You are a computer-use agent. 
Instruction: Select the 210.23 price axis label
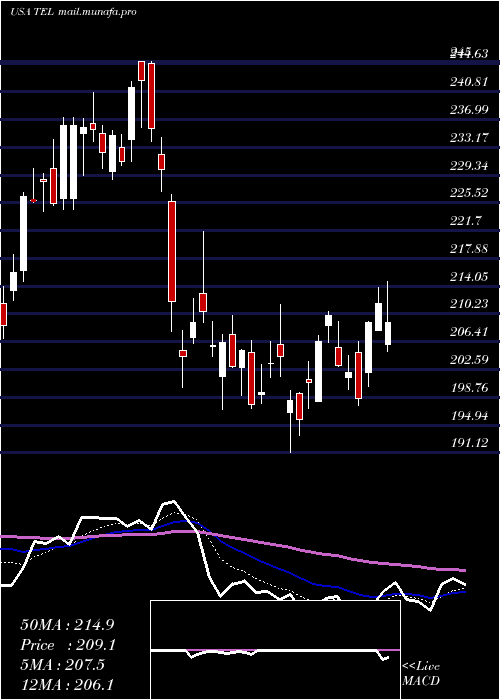pos(469,304)
